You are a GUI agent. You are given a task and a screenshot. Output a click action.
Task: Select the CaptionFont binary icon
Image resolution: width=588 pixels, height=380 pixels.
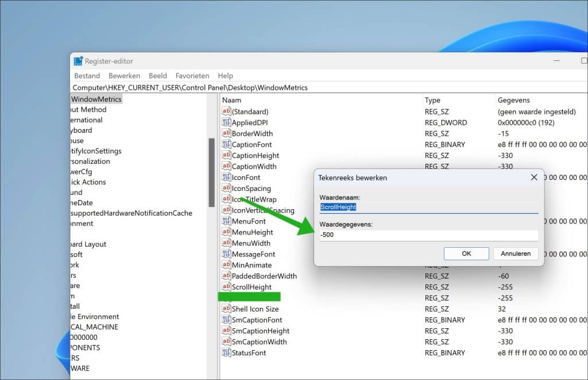[x=226, y=144]
